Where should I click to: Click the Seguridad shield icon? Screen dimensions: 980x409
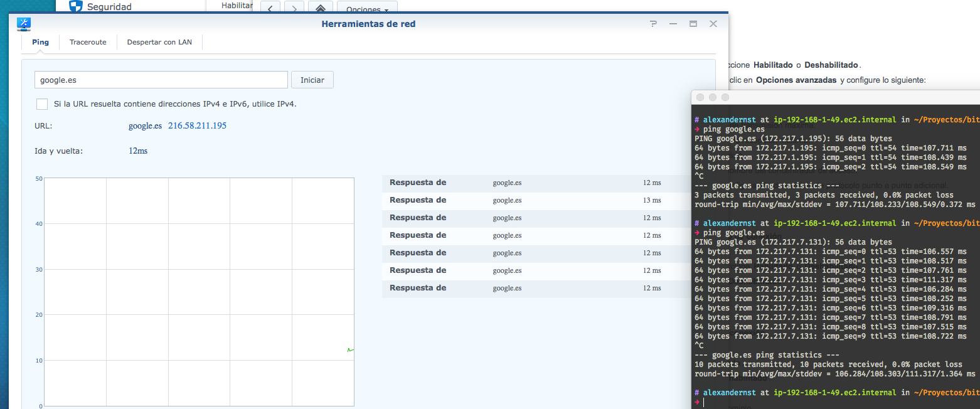tap(75, 6)
